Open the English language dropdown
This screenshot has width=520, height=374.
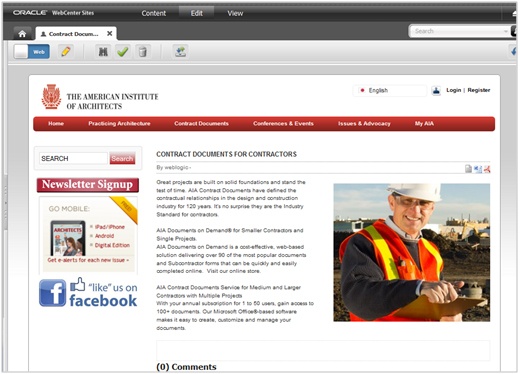tap(389, 90)
